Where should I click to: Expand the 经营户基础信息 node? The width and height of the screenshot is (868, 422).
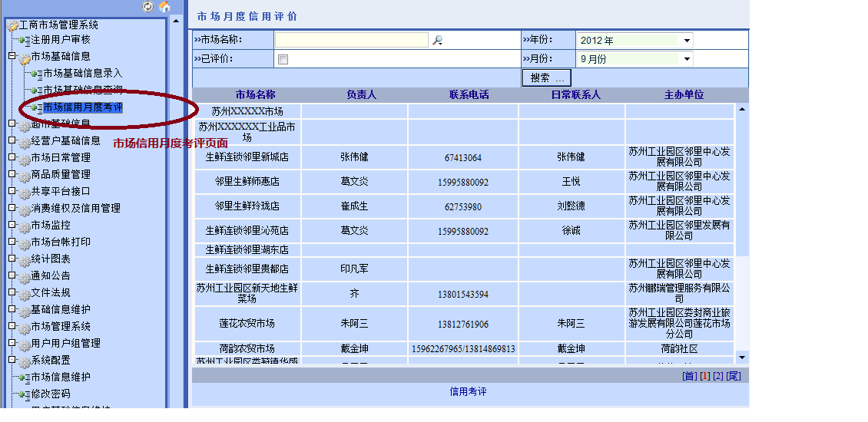(x=12, y=140)
